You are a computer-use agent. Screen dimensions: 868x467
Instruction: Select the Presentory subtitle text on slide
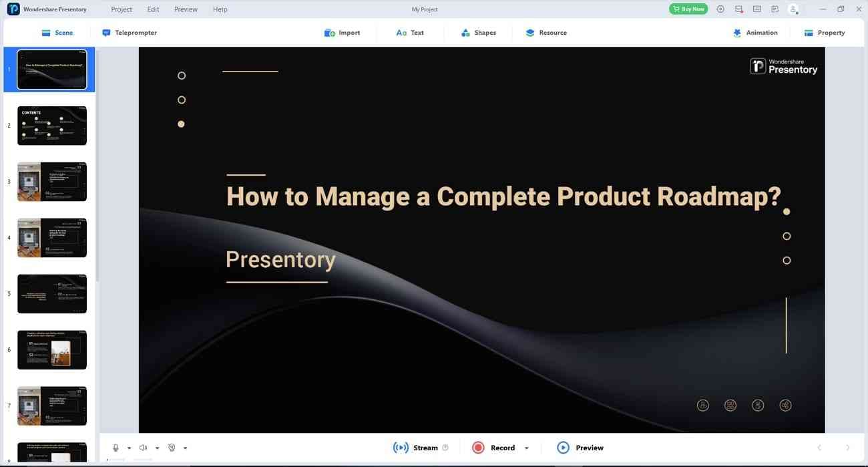tap(280, 259)
